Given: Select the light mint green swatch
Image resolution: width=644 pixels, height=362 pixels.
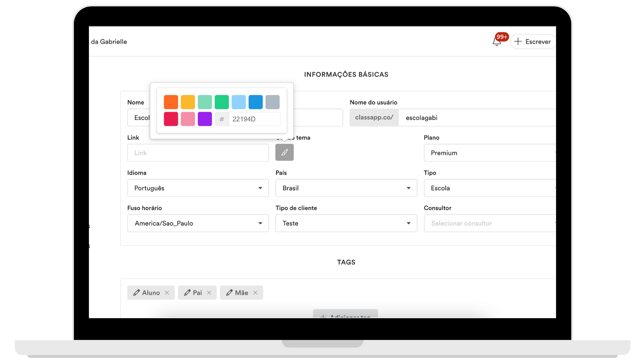Looking at the screenshot, I should tap(205, 102).
